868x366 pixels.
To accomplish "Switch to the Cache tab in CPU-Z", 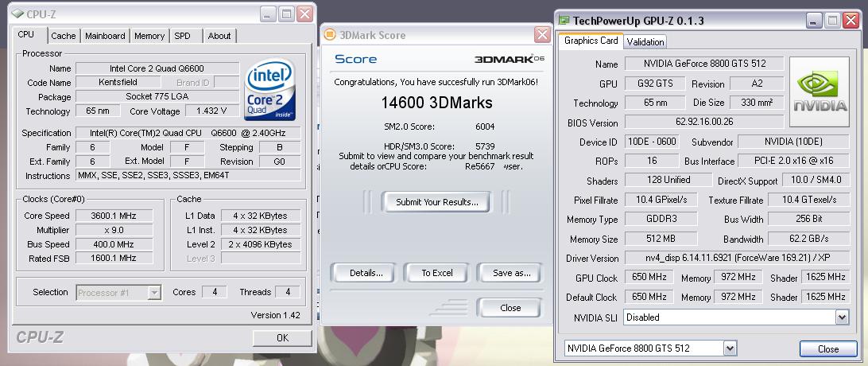I will tap(63, 36).
